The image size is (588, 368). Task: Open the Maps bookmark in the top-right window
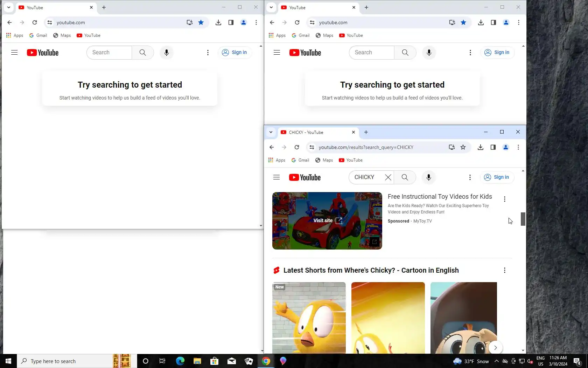click(x=324, y=35)
